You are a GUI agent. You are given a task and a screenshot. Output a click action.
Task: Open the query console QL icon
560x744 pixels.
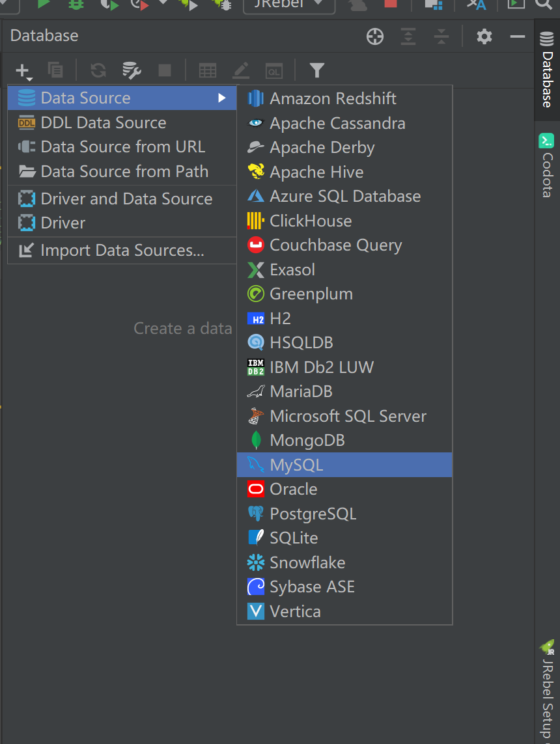point(274,71)
